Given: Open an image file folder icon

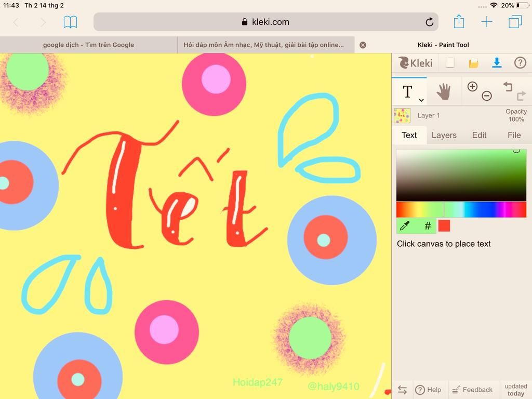Looking at the screenshot, I should 473,63.
